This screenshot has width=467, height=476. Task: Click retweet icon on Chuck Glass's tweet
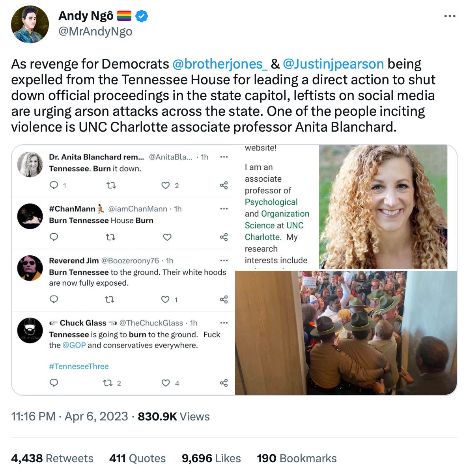point(107,383)
